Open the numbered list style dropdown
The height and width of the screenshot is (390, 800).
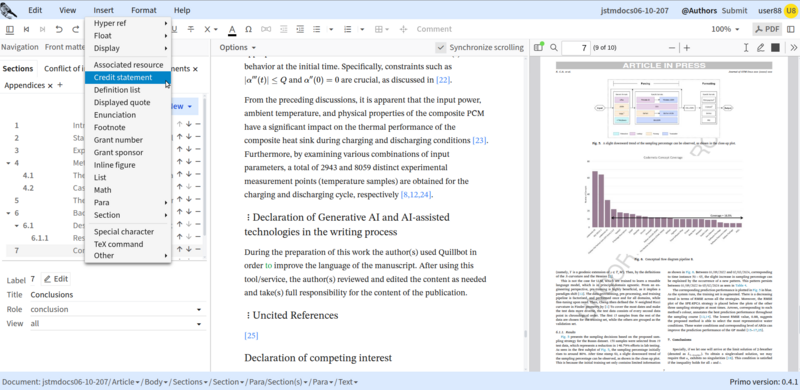pos(362,30)
